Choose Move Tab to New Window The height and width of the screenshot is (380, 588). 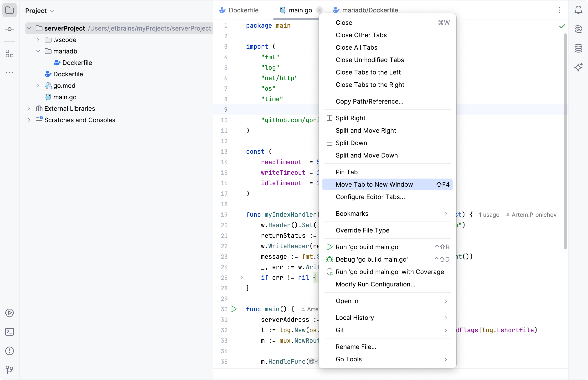click(x=374, y=184)
